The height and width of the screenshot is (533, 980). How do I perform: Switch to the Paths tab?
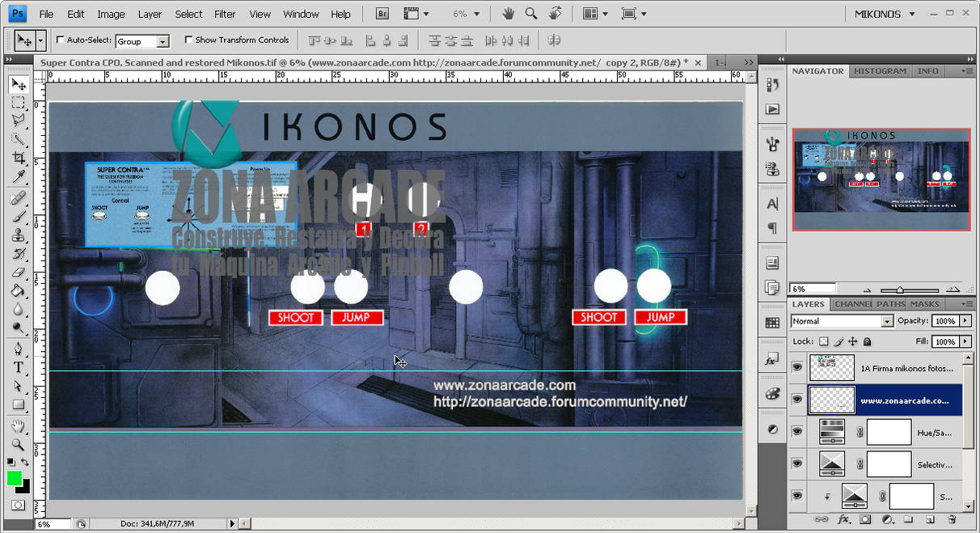[x=890, y=304]
